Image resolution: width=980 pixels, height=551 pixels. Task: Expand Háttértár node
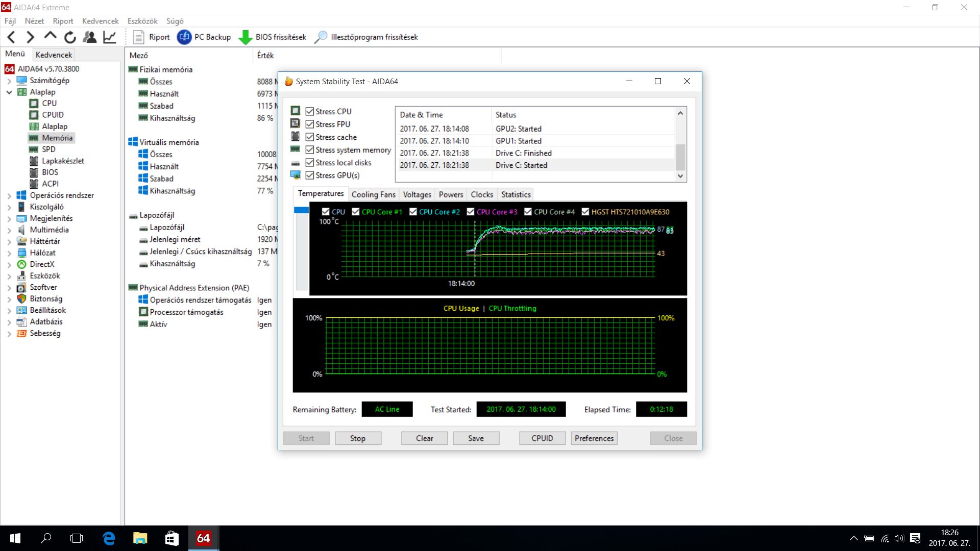9,241
